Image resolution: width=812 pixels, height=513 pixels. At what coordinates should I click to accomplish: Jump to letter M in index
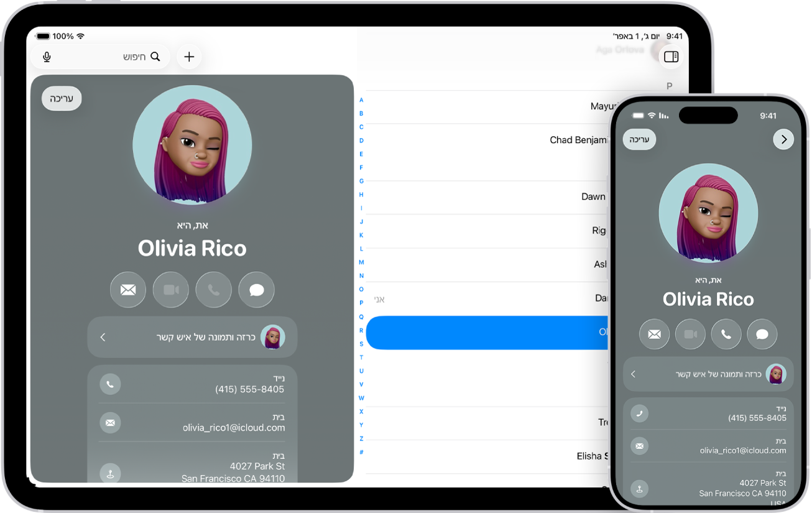[361, 262]
